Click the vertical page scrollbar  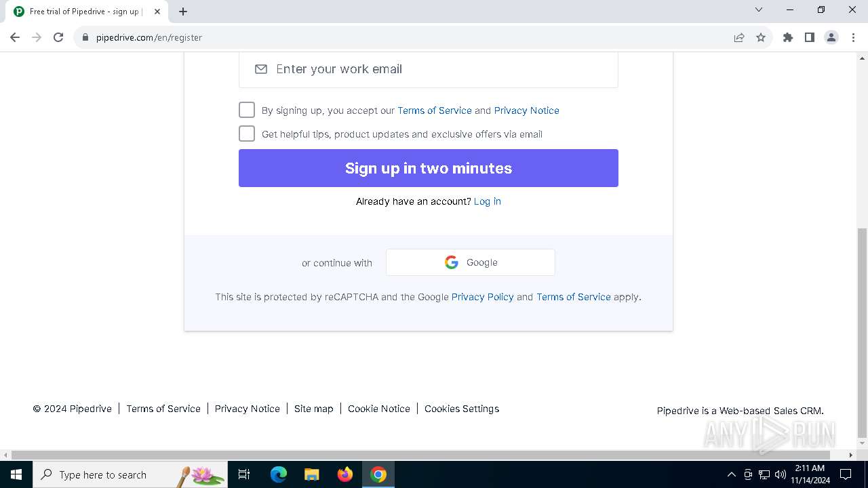click(862, 332)
